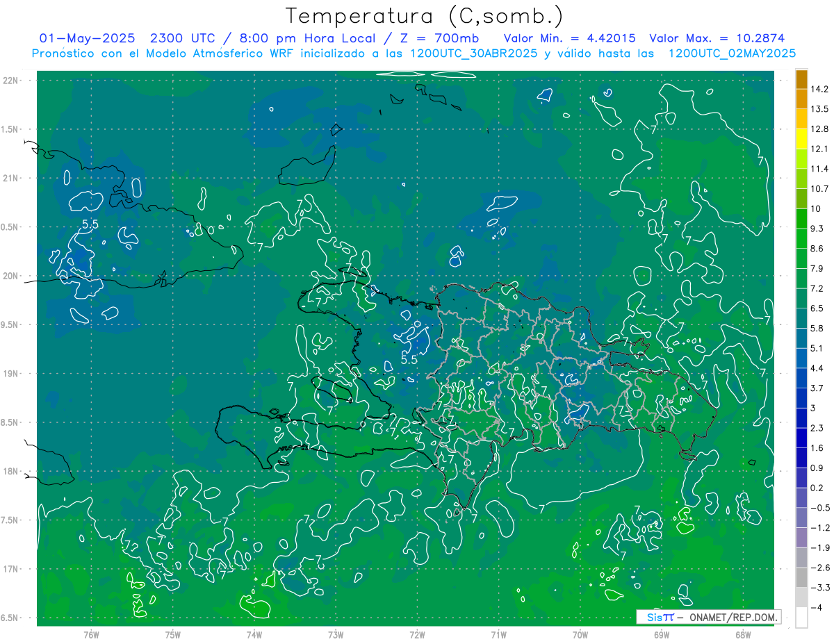Click the "0.2" colorbar value
The height and width of the screenshot is (644, 834).
point(817,488)
